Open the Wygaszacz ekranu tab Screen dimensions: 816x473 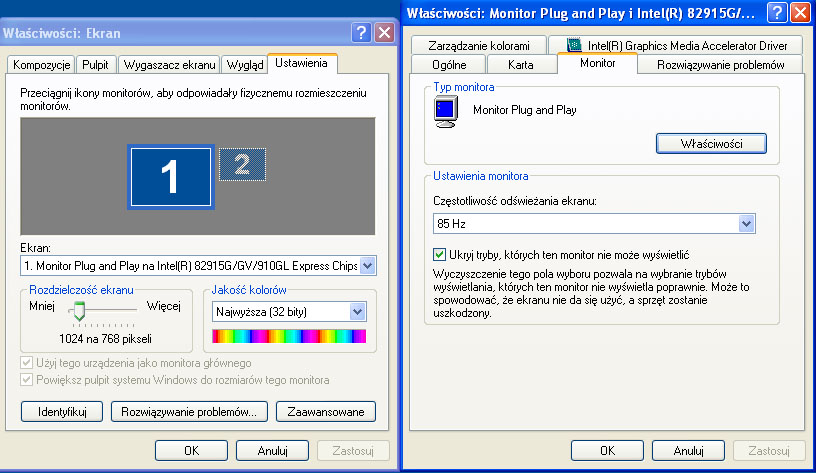169,65
